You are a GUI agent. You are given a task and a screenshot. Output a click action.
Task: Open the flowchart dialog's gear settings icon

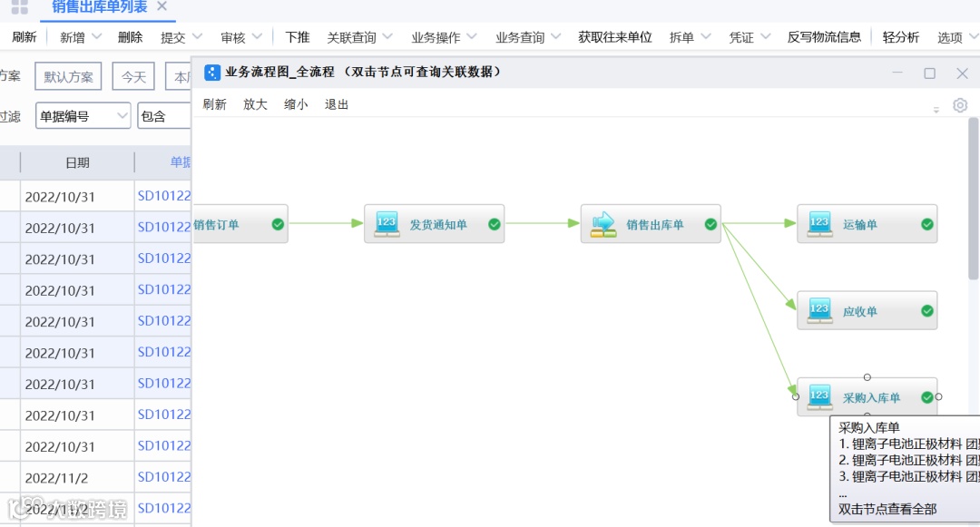pyautogui.click(x=960, y=105)
